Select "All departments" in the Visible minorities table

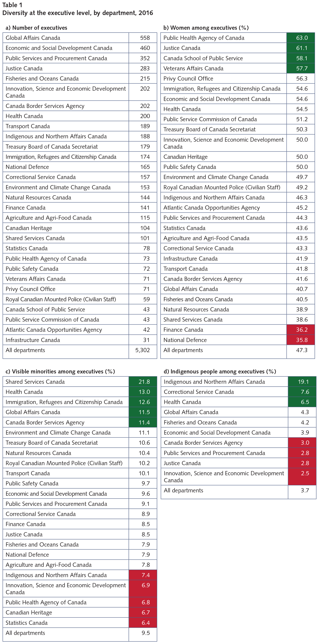tap(25, 633)
